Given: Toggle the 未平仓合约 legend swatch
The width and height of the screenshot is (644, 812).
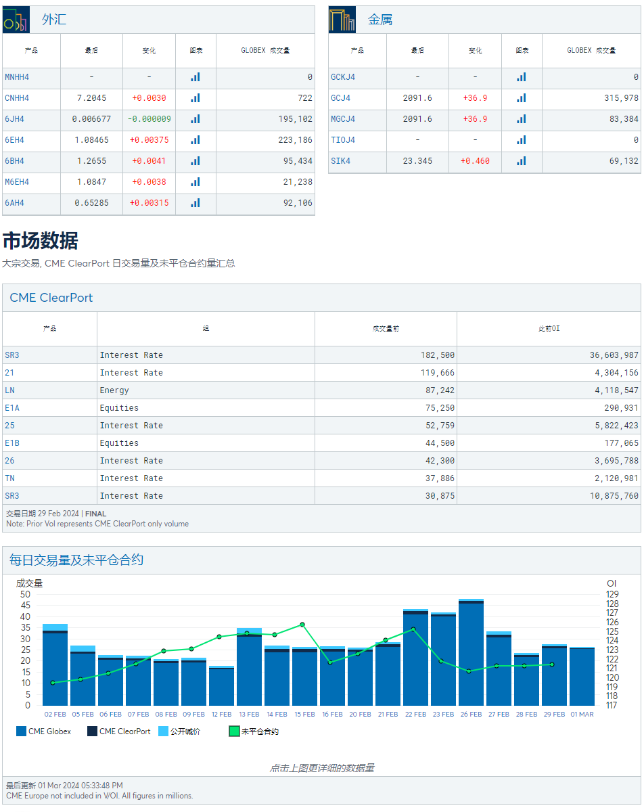Looking at the screenshot, I should point(234,731).
